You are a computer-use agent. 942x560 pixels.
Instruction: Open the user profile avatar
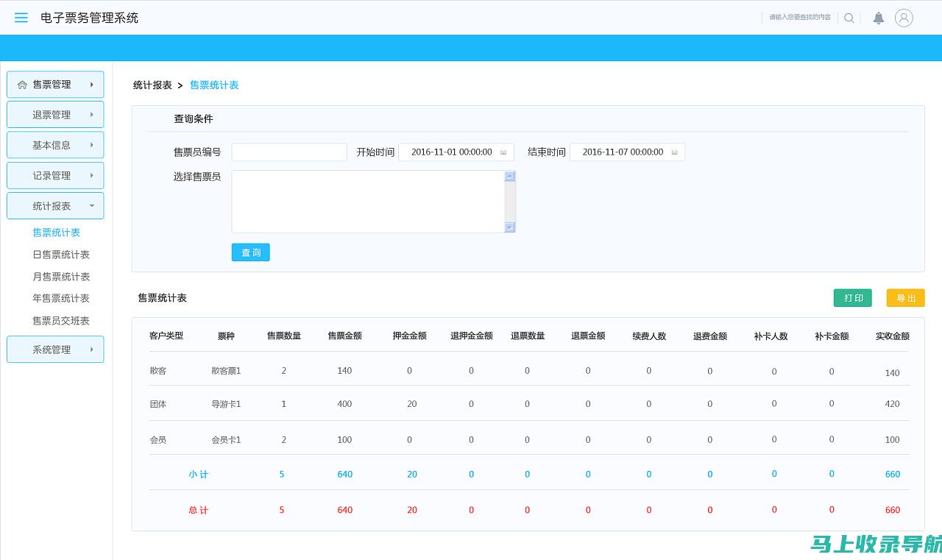coord(904,18)
